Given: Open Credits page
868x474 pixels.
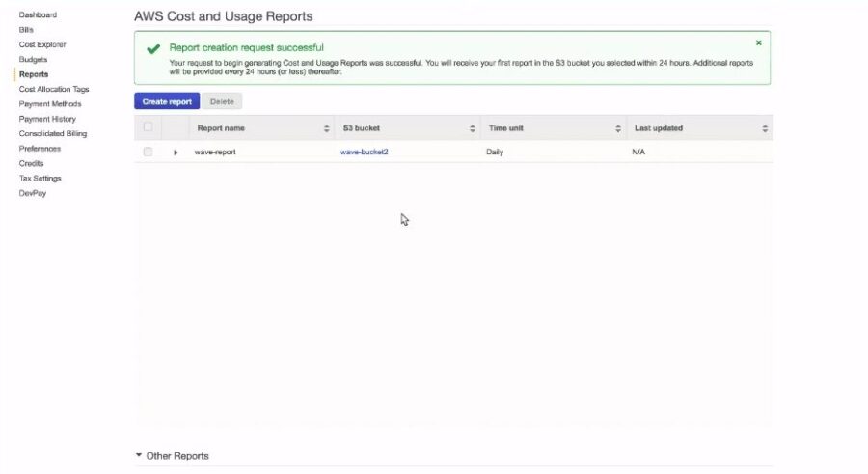Looking at the screenshot, I should [31, 163].
